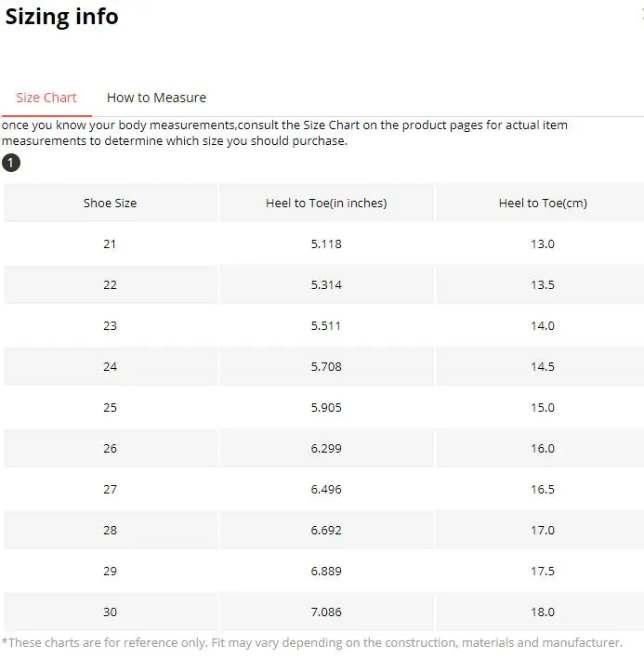
Task: Click shoe size 21 in the table
Action: tap(110, 244)
